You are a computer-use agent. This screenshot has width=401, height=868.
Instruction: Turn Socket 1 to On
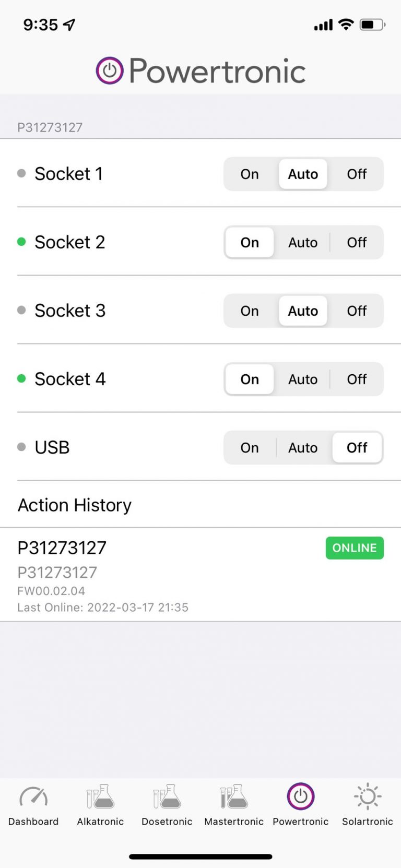(x=250, y=174)
